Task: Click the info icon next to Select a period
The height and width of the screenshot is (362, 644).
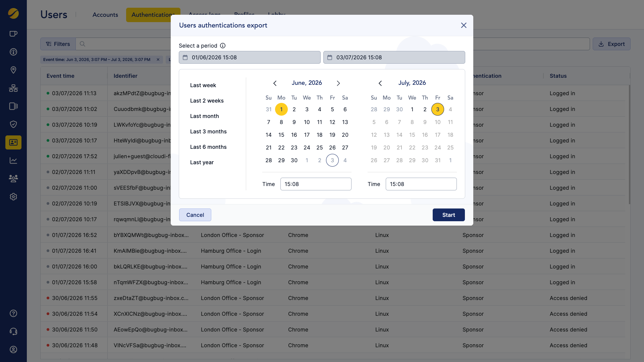Action: coord(223,46)
